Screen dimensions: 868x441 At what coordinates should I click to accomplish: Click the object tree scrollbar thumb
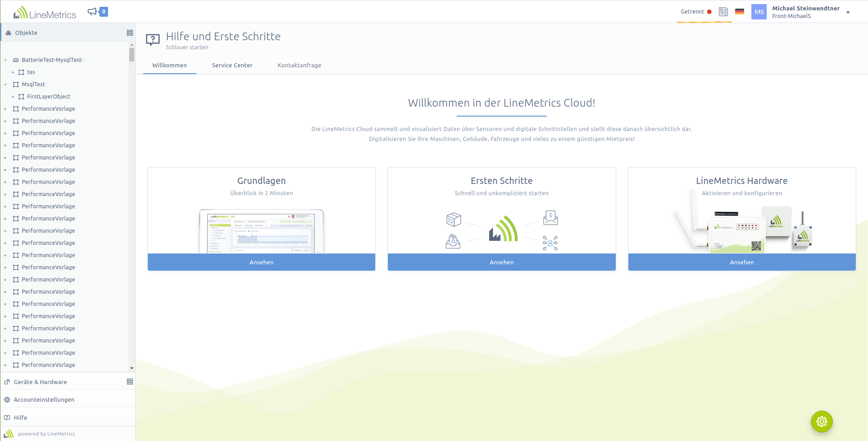point(132,55)
